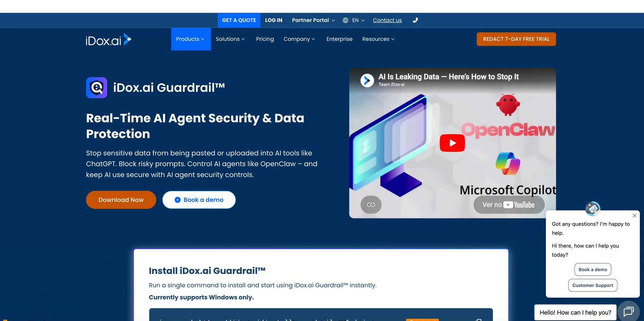Open the Partner Portal dropdown
Viewport: 644px width, 321px height.
[313, 20]
